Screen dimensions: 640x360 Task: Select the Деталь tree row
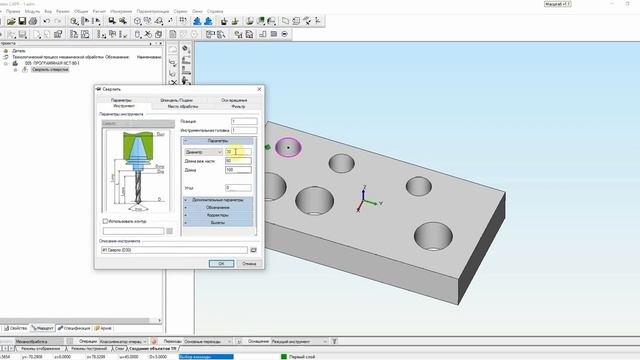coord(19,51)
